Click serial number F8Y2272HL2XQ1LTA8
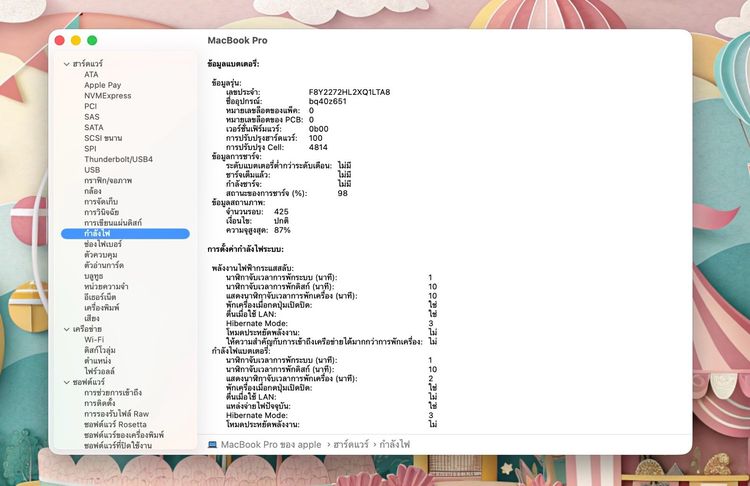 point(349,92)
